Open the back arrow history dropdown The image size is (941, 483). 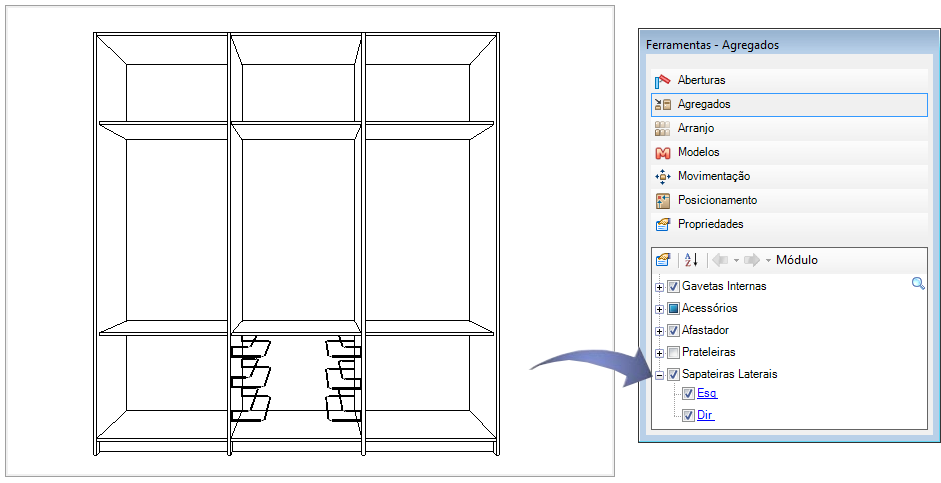[x=736, y=260]
